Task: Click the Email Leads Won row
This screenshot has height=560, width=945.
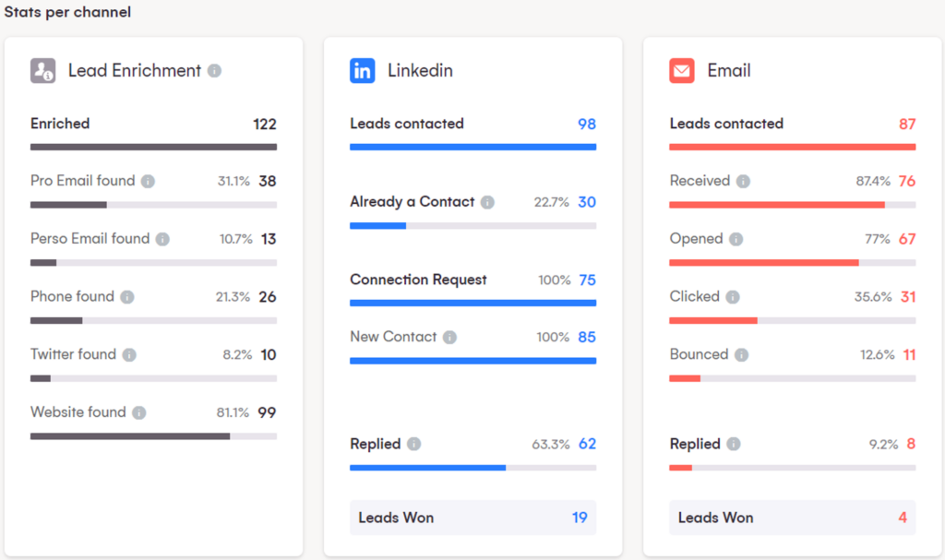Action: 792,518
